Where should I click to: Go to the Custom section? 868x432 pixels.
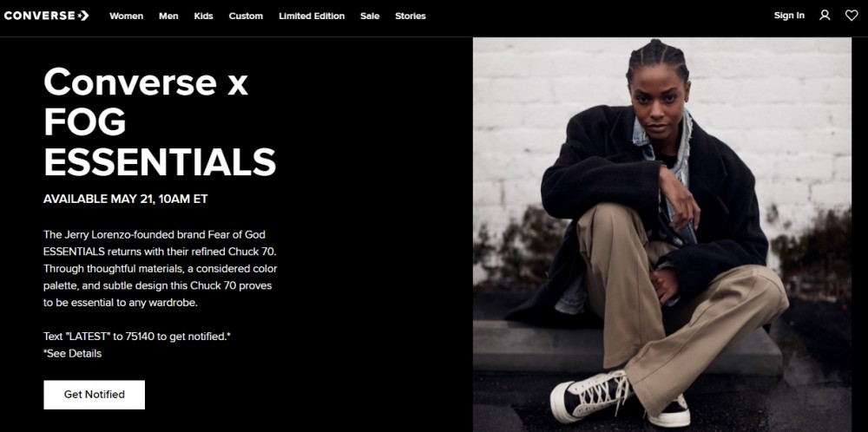tap(246, 16)
